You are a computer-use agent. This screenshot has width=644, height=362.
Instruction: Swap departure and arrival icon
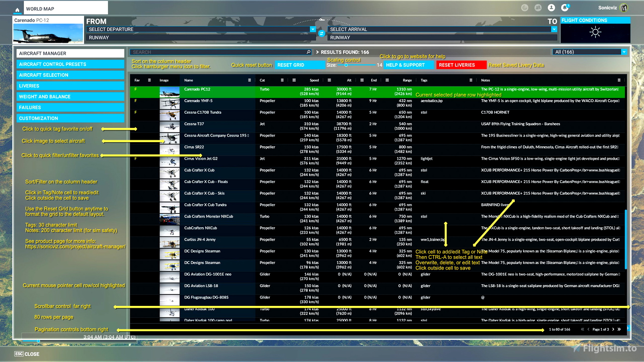click(x=322, y=33)
